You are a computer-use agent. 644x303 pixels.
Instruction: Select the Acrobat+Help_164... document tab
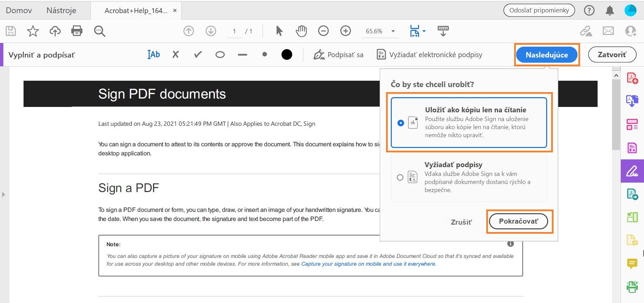pyautogui.click(x=136, y=11)
